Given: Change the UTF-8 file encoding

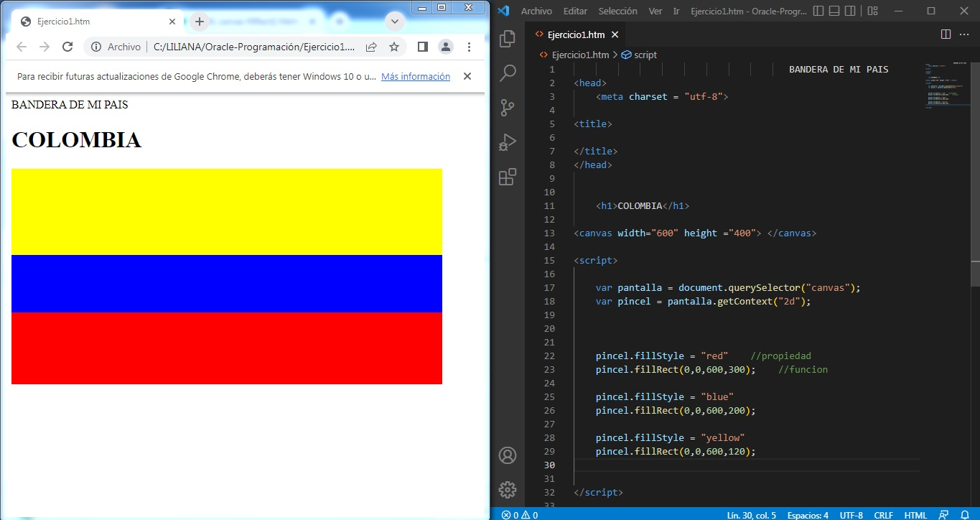Looking at the screenshot, I should [x=851, y=514].
